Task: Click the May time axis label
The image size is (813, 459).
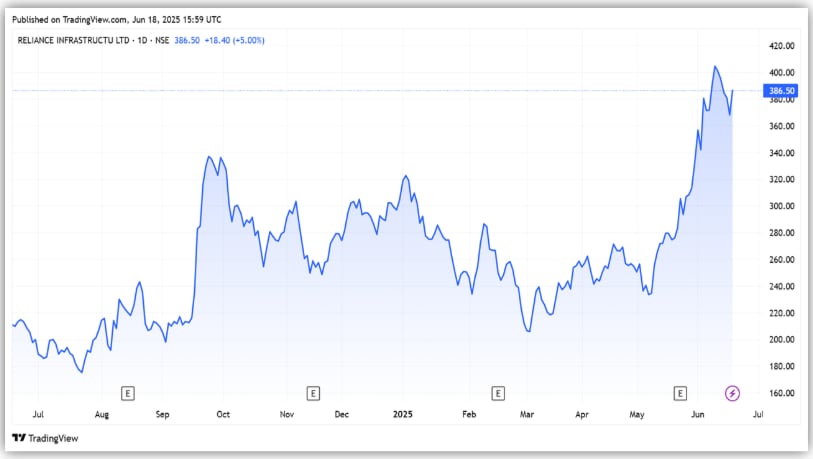Action: point(637,414)
